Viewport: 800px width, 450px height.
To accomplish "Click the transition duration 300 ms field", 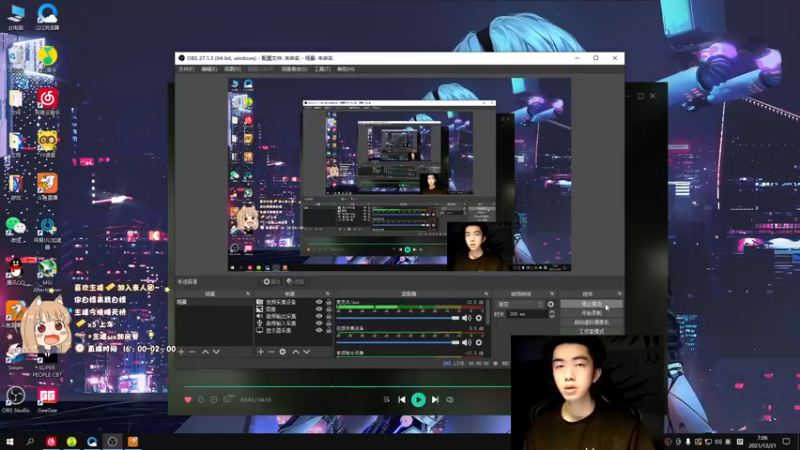I will (527, 314).
